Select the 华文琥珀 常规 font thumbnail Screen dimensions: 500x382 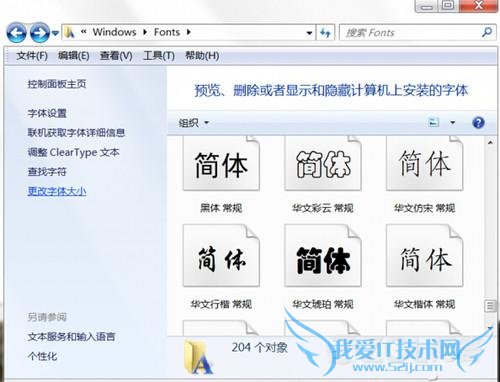(x=323, y=255)
